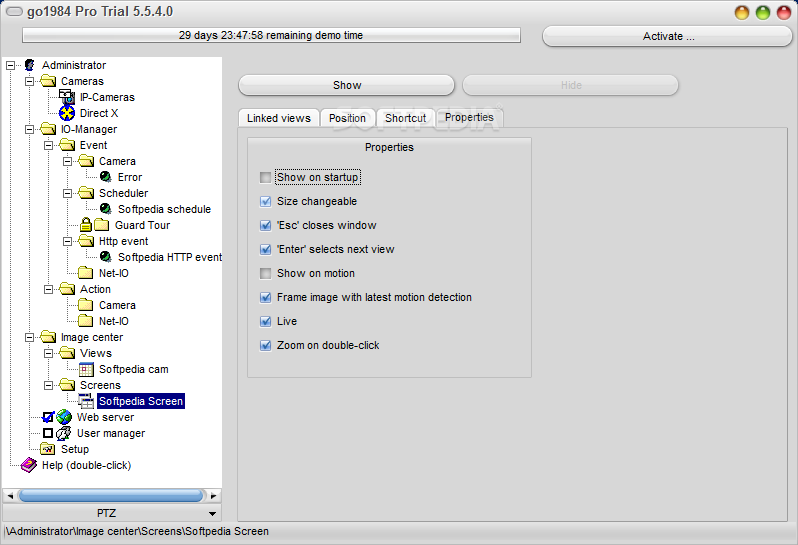
Task: Click the green maximize window button
Action: 763,13
